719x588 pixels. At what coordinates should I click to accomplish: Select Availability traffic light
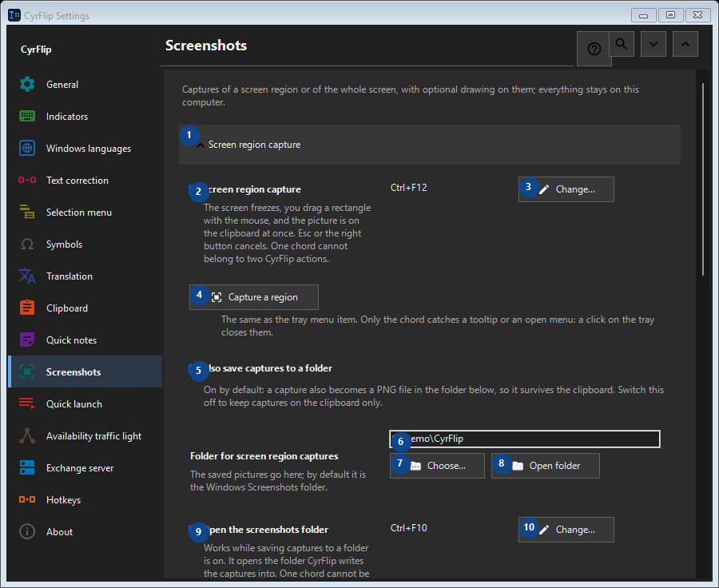point(85,436)
